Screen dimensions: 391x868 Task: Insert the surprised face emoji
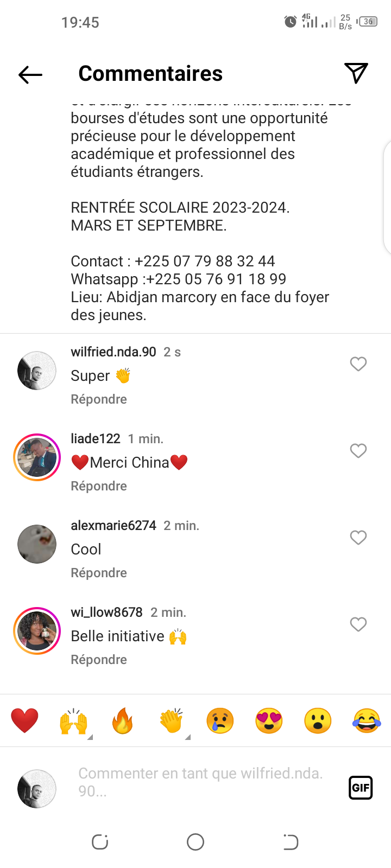tap(318, 721)
